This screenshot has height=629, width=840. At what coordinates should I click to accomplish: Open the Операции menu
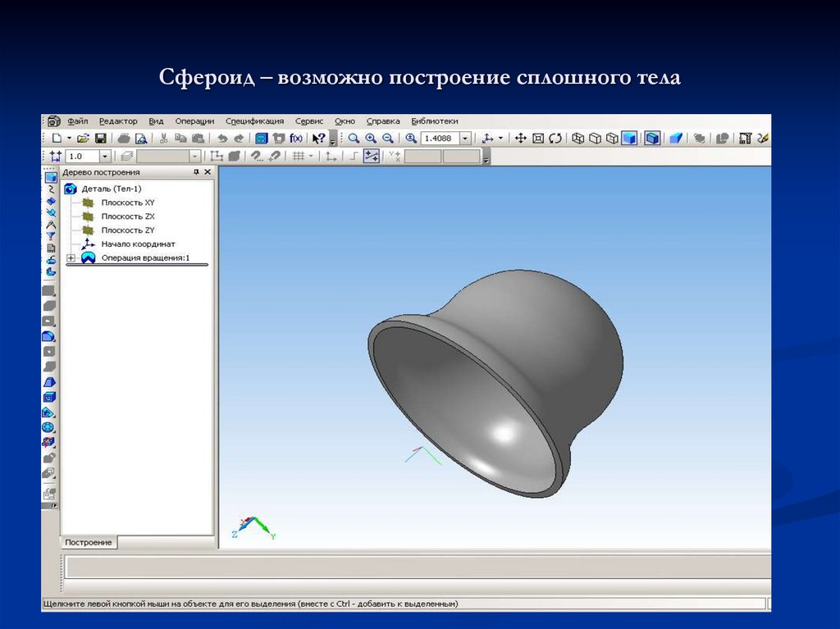tap(194, 121)
